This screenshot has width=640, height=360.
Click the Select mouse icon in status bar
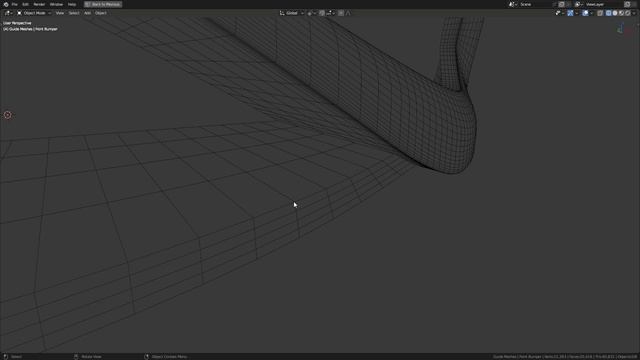[x=6, y=357]
